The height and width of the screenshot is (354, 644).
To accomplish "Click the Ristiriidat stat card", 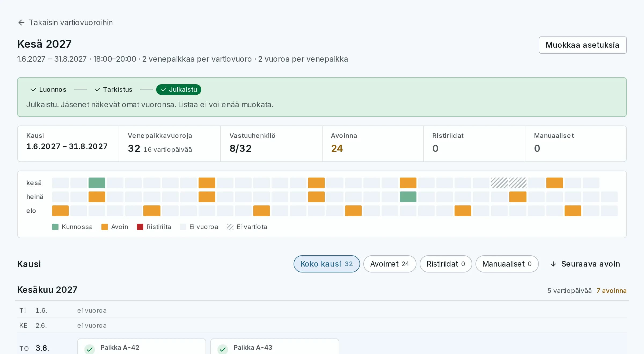I will 474,144.
